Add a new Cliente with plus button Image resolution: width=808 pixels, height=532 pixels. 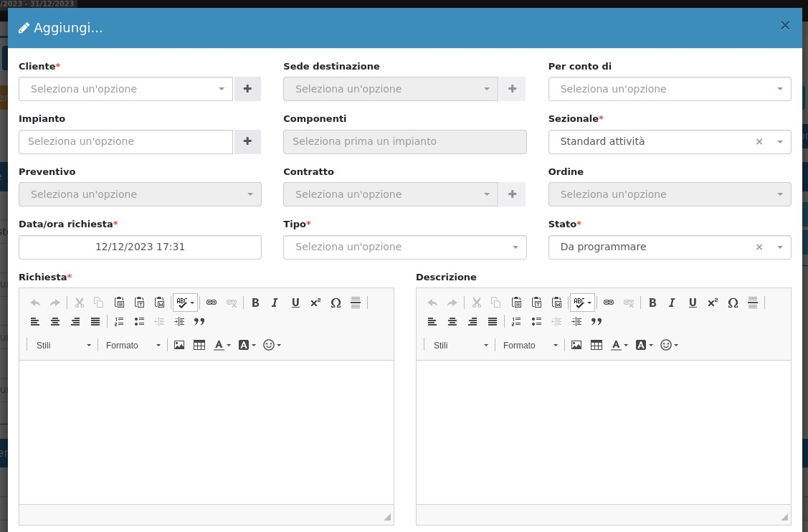pos(247,89)
